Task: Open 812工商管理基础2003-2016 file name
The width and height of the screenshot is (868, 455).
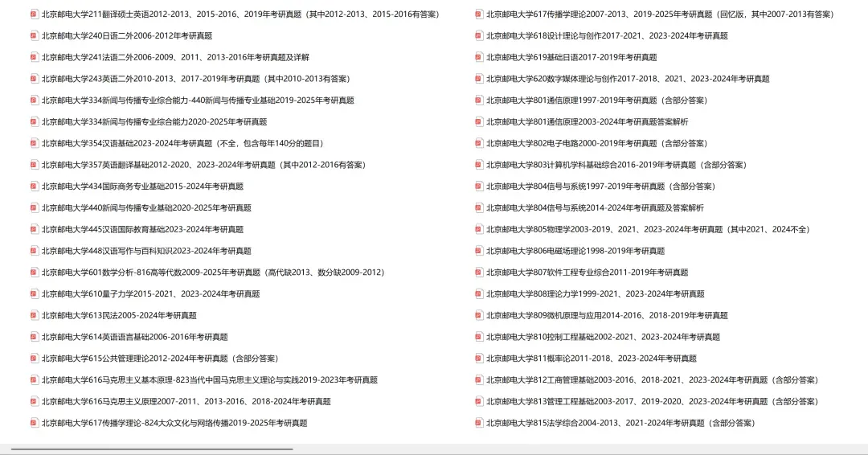Action: [x=652, y=380]
